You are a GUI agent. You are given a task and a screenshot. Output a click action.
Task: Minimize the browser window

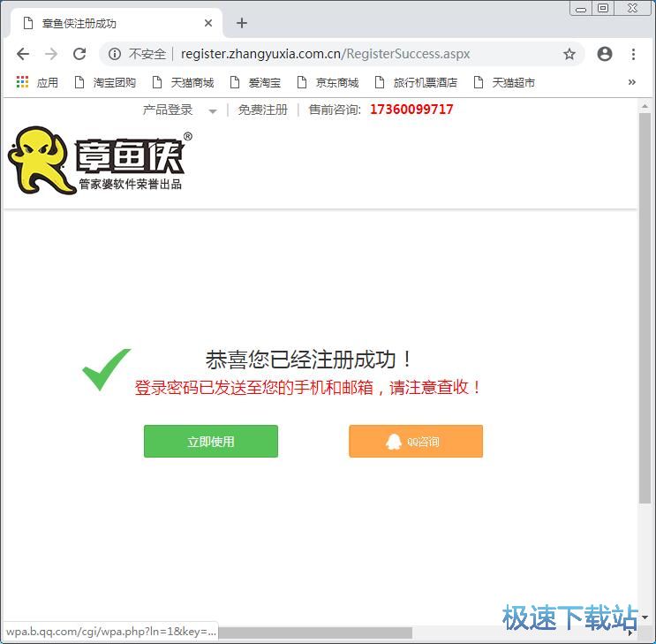pyautogui.click(x=581, y=8)
